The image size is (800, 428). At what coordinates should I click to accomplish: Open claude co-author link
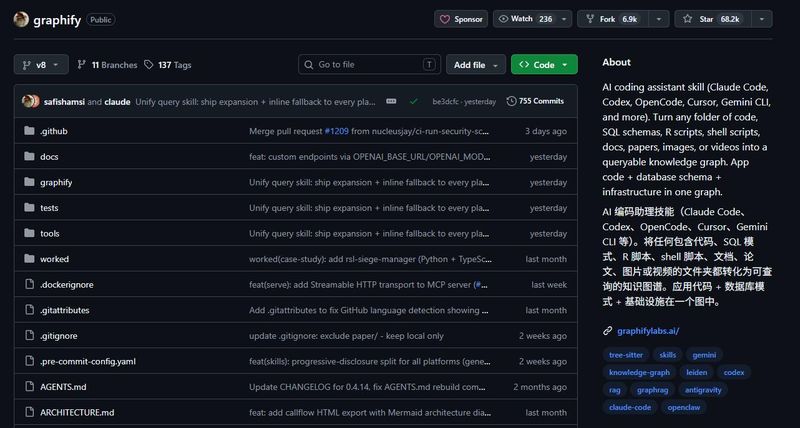[117, 102]
